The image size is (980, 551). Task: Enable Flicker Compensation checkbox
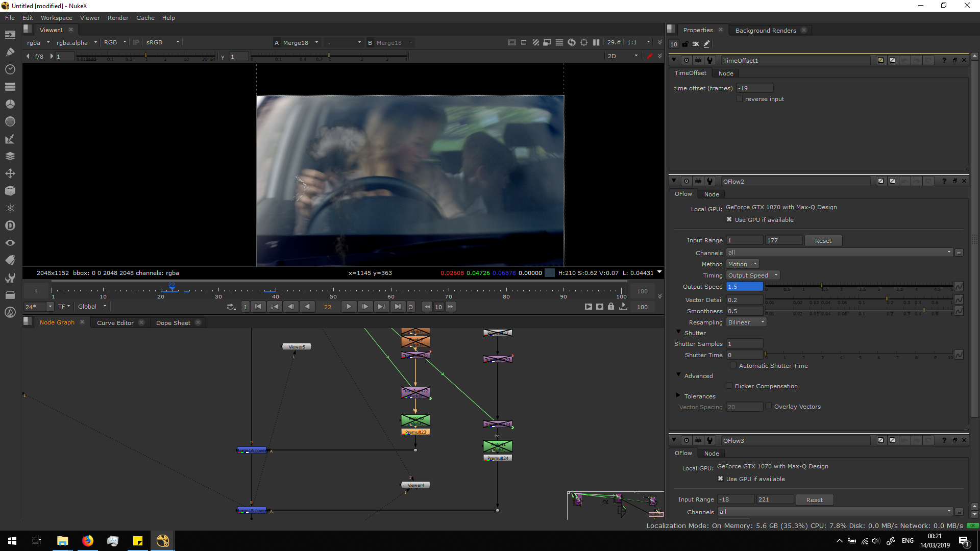pos(729,386)
